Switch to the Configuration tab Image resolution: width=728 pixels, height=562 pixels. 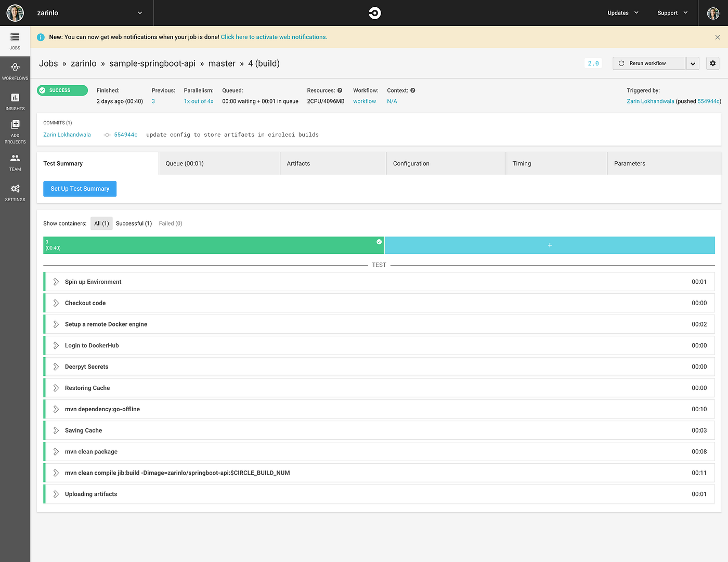tap(446, 163)
